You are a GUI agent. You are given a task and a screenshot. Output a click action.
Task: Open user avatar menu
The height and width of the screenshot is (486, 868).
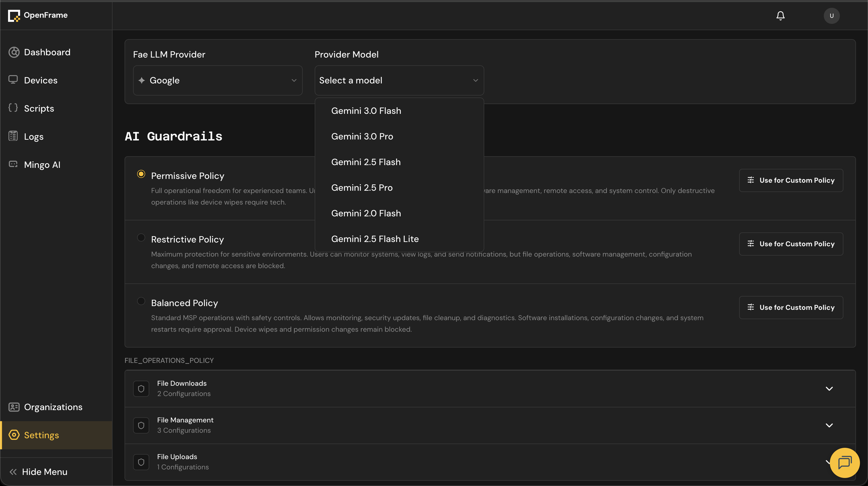click(x=832, y=16)
